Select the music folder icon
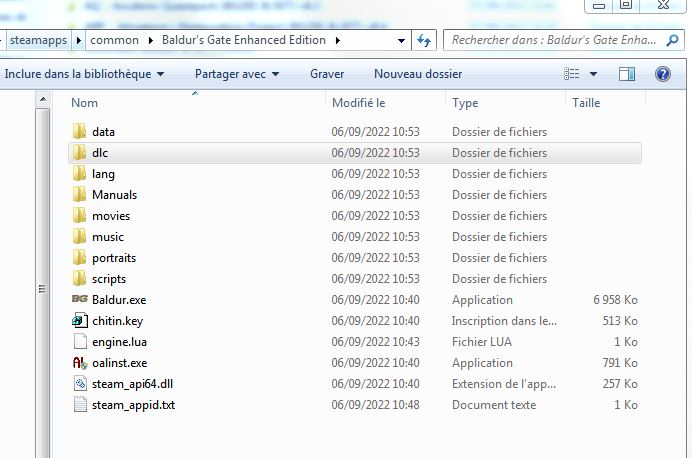The image size is (692, 458). click(x=79, y=237)
